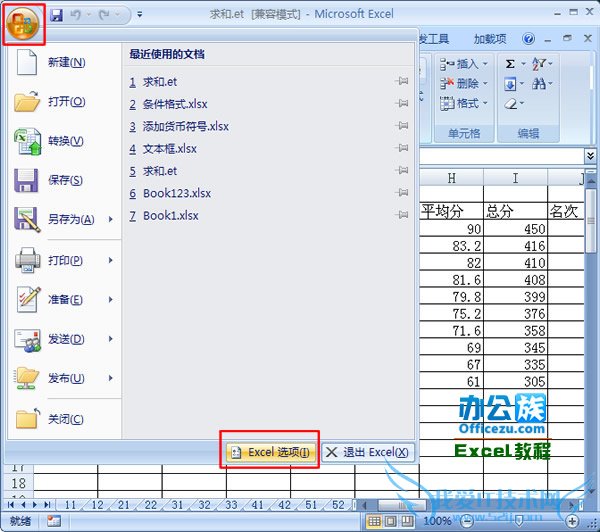Click the 退出 Excel button
The width and height of the screenshot is (600, 532).
click(367, 453)
